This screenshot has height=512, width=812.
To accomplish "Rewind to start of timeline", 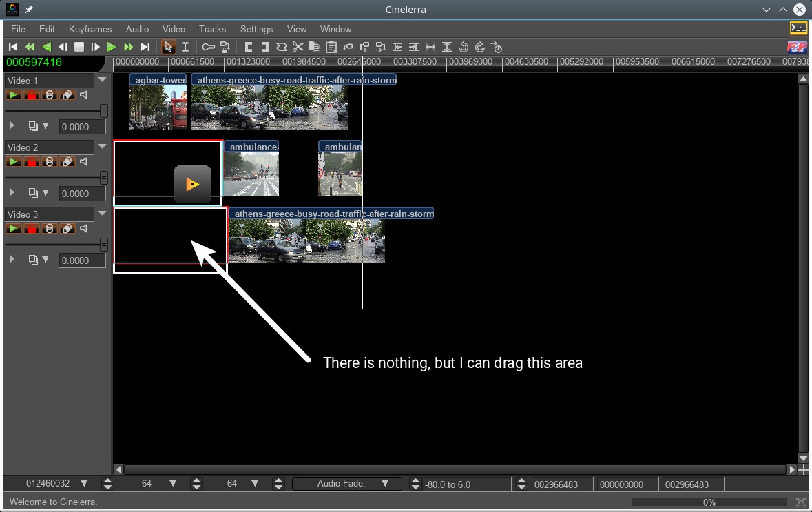I will 13,47.
